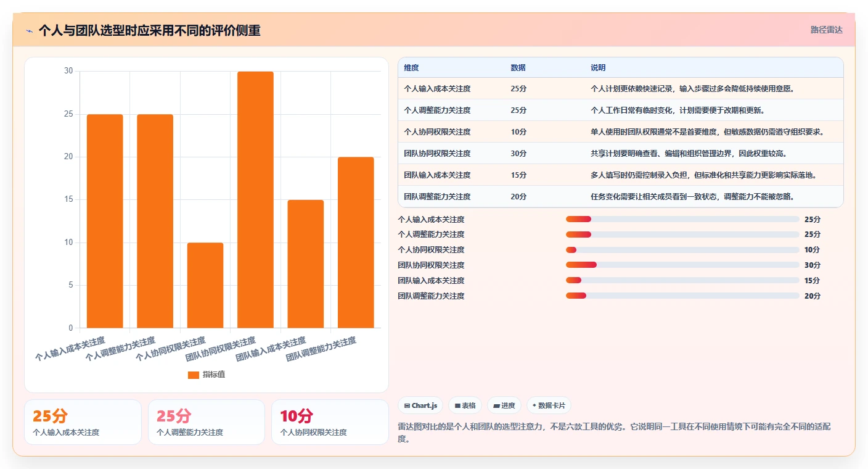Click 团队协同权限关注度 in the table's 维度 column
The image size is (868, 469).
437,153
